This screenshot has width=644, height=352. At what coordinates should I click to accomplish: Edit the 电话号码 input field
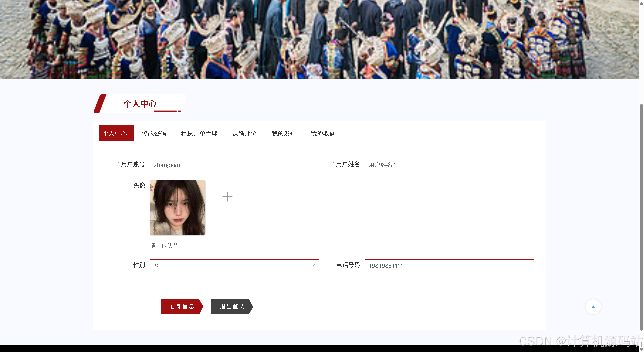point(449,266)
